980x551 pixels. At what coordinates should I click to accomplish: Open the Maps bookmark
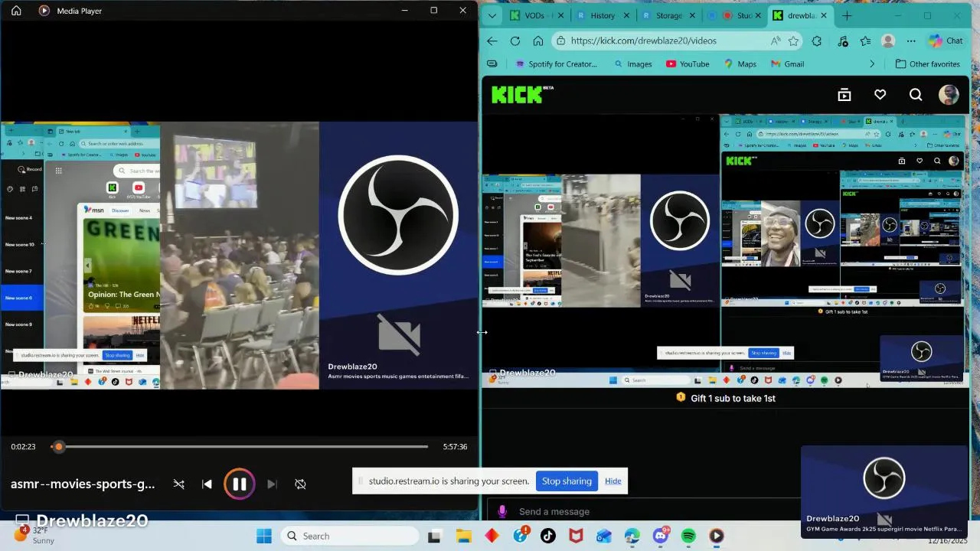[740, 64]
